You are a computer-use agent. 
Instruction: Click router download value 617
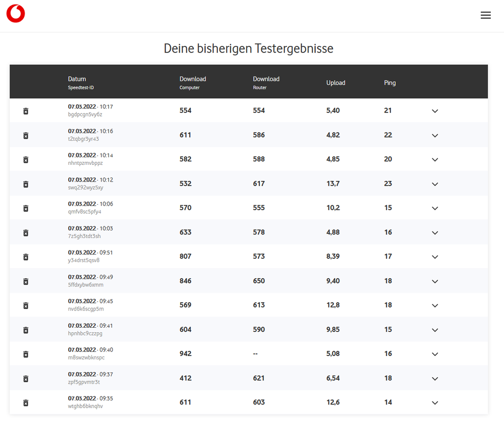point(259,184)
